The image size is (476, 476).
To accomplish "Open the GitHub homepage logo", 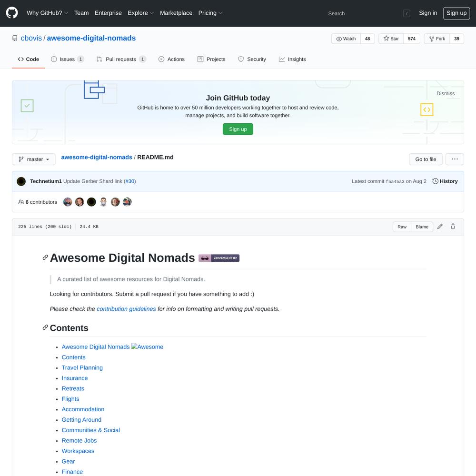I will point(12,13).
